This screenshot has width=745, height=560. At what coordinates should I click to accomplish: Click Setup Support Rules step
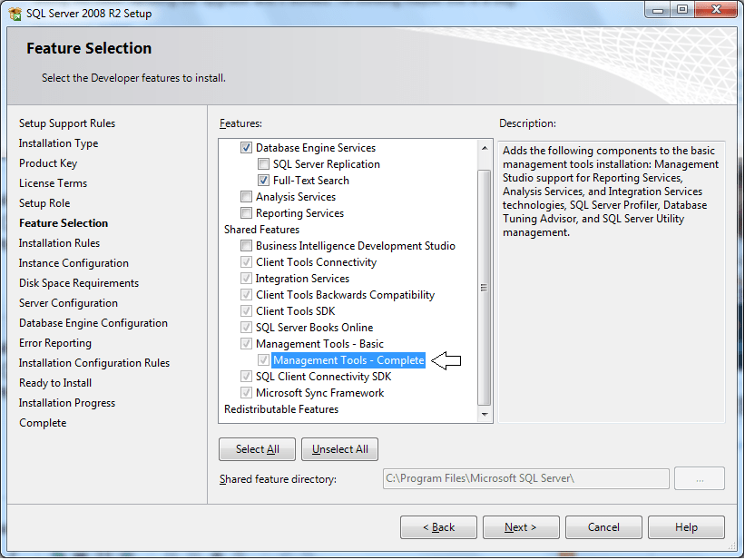point(67,123)
